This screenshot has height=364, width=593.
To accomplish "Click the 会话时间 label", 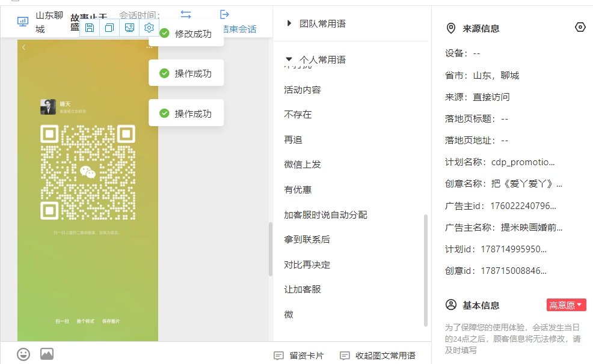I will pos(139,15).
